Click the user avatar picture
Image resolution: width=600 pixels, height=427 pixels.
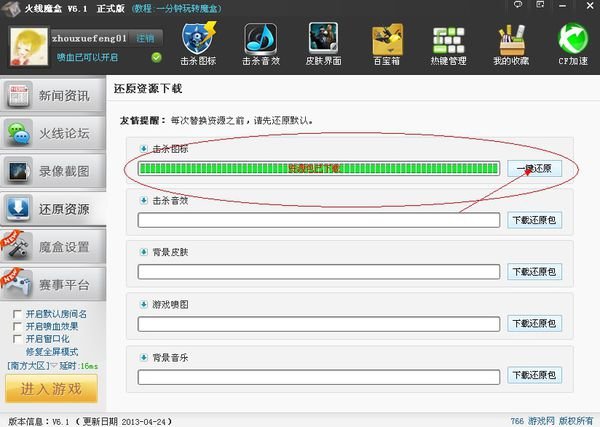[x=29, y=46]
